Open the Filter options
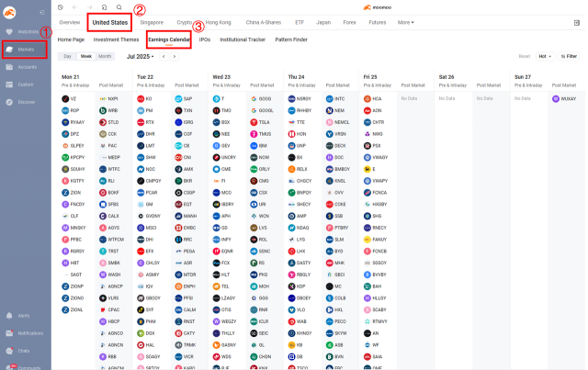 point(569,57)
